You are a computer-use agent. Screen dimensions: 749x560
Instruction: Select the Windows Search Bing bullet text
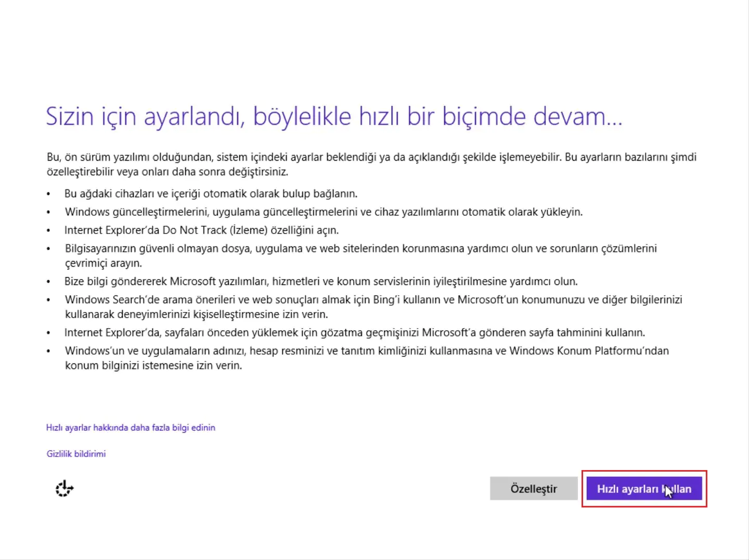[x=374, y=299]
